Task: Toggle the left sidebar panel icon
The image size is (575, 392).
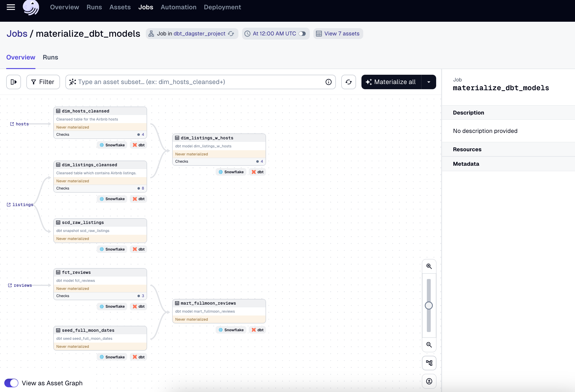Action: click(13, 82)
